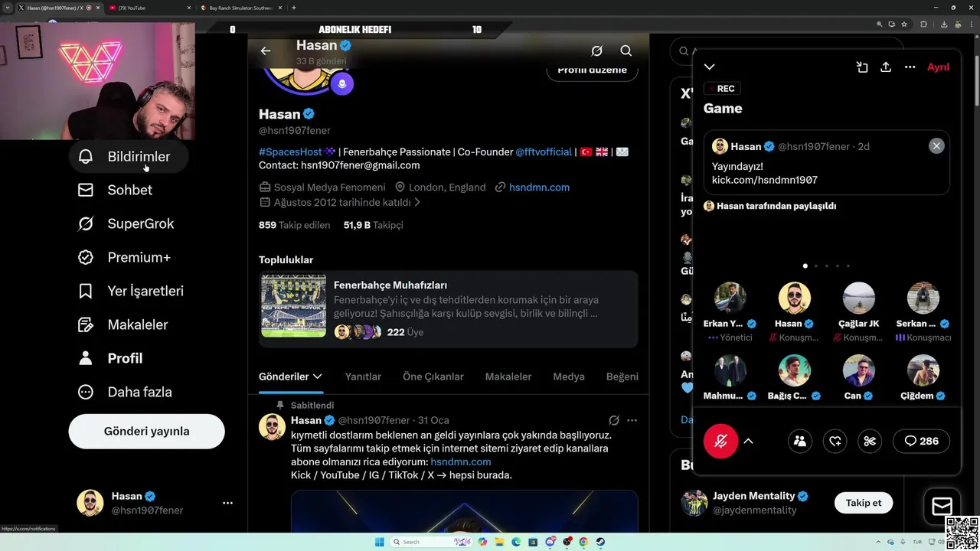Select Erkan Y. host avatar in Space
This screenshot has height=551, width=980.
point(730,298)
